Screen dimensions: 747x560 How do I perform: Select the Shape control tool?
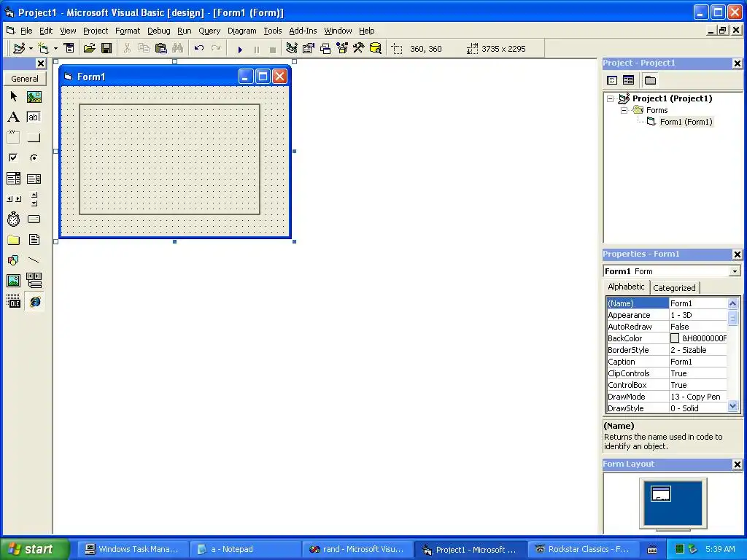(13, 260)
